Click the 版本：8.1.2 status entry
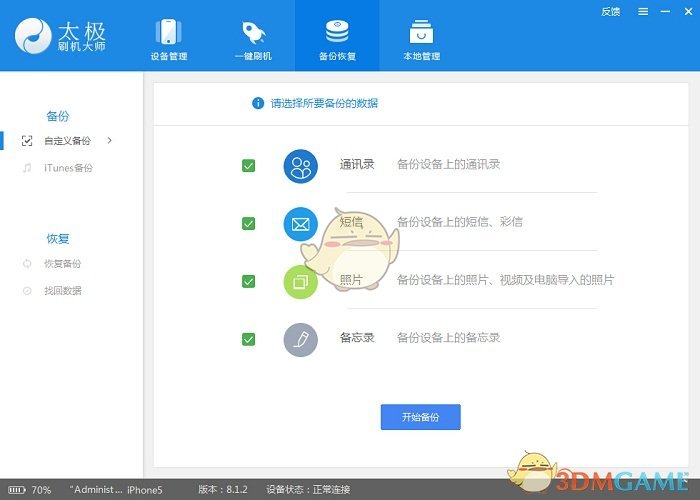This screenshot has width=700, height=500. pyautogui.click(x=223, y=490)
